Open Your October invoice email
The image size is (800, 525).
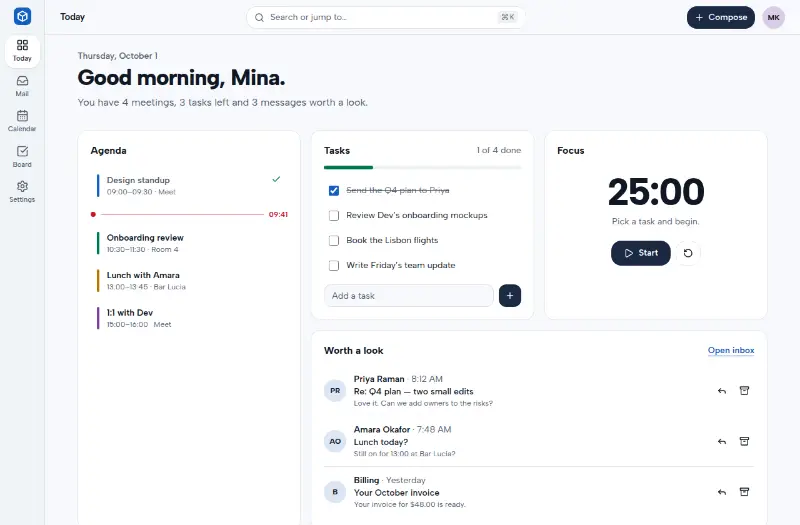[x=396, y=493]
